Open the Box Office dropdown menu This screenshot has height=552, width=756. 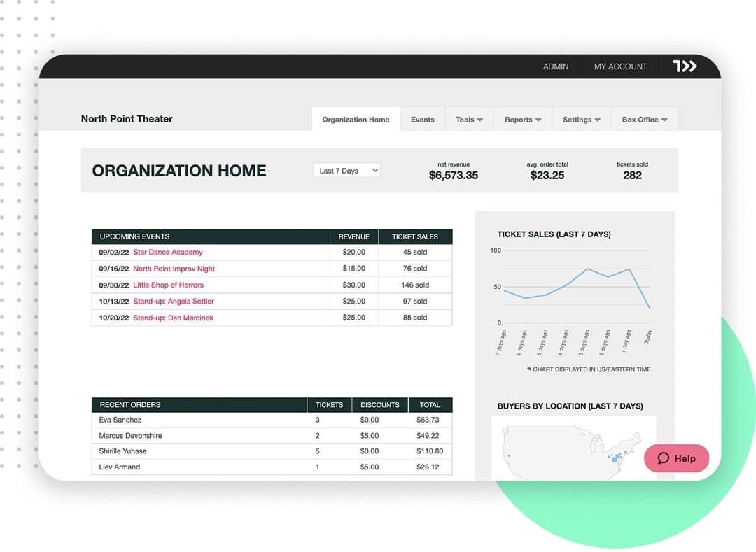645,120
